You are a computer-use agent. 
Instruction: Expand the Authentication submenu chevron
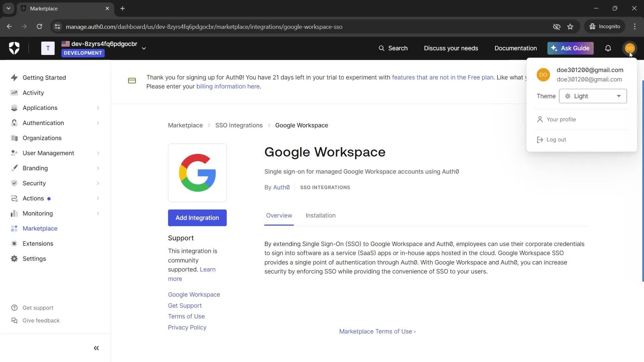[98, 123]
